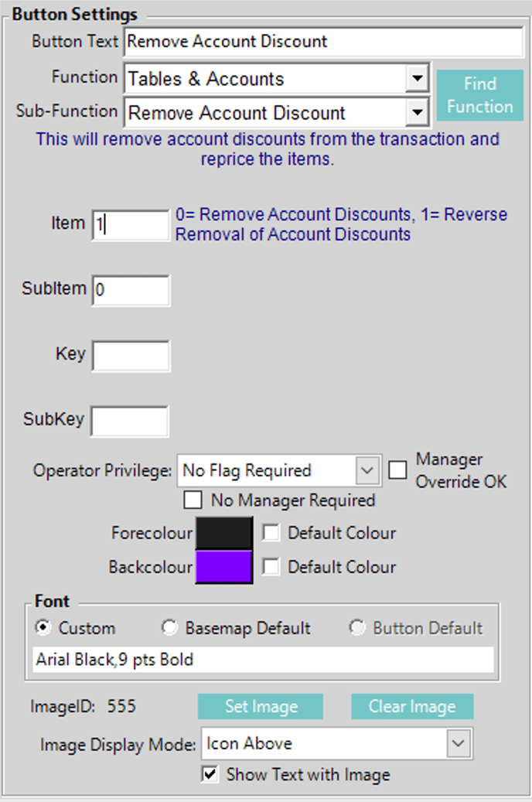Focus the Button Text input field
Screen dimensions: 532x802
[x=324, y=42]
